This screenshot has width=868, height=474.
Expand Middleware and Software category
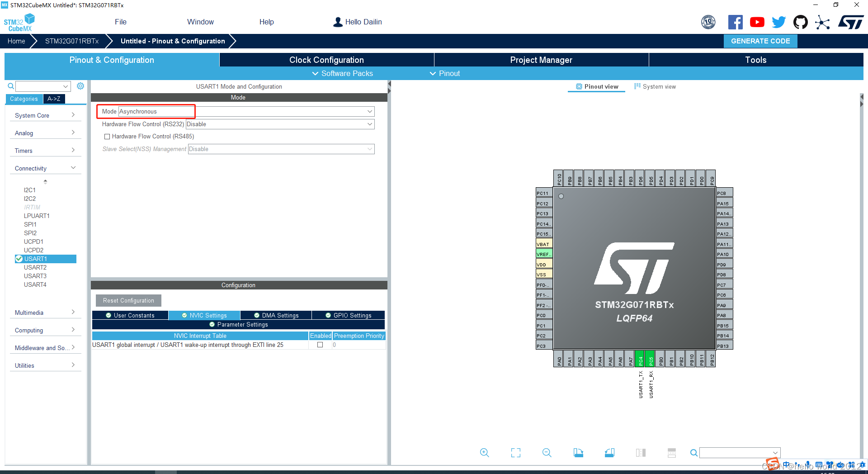coord(45,348)
